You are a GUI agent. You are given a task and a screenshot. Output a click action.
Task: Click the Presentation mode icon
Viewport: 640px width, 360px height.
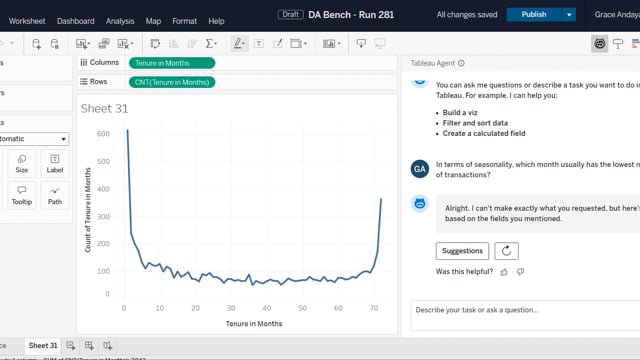[380, 44]
